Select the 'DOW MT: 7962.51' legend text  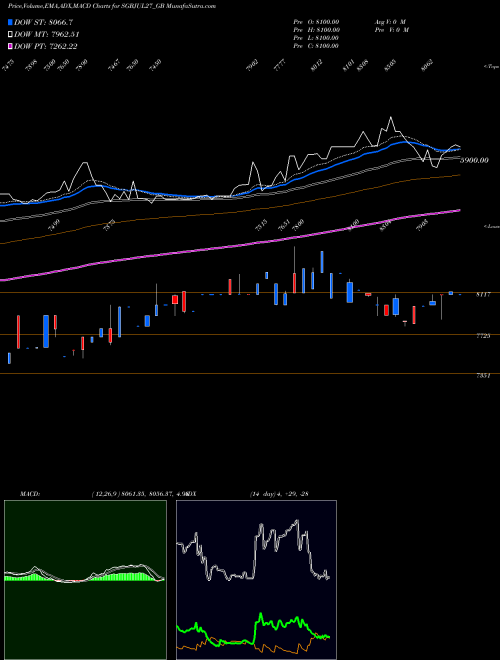46,35
